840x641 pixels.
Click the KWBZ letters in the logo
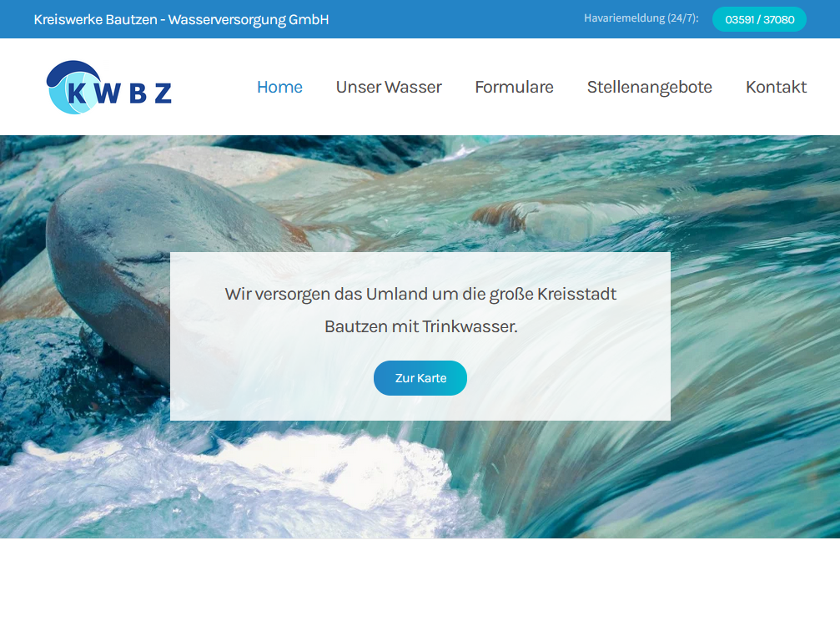[119, 93]
